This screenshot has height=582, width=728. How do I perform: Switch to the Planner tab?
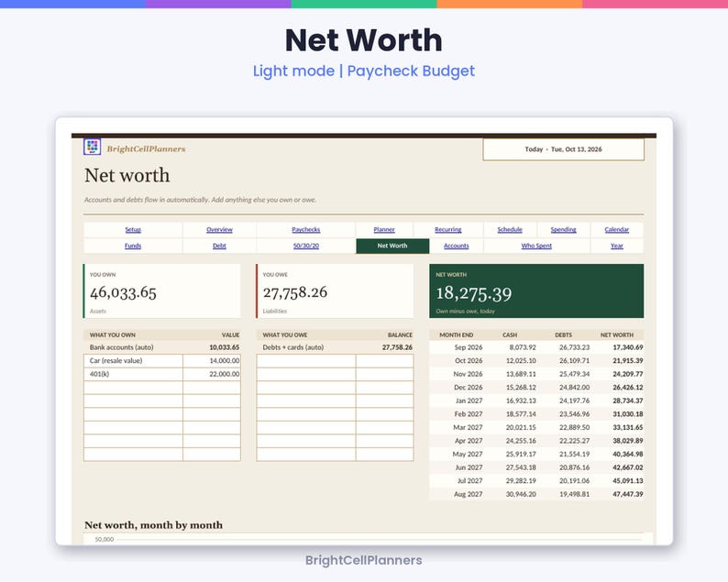click(x=384, y=230)
